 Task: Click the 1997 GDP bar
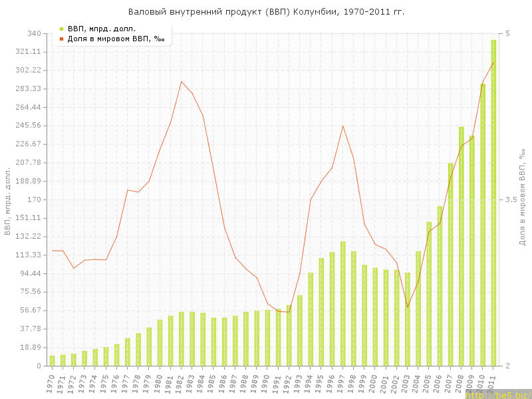[x=343, y=303]
